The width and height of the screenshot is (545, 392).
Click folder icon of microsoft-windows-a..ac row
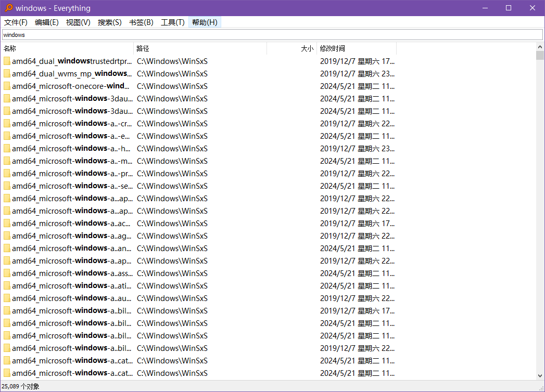pos(7,224)
